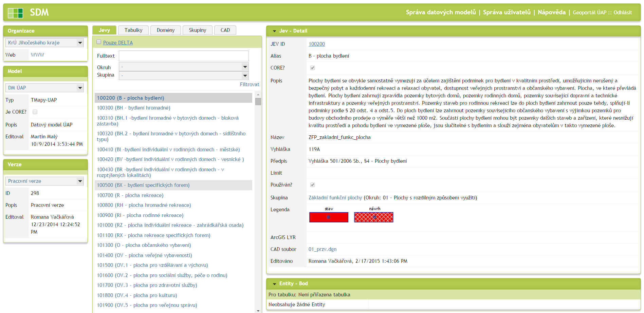
Task: Switch to the Skupiny tab
Action: 198,30
